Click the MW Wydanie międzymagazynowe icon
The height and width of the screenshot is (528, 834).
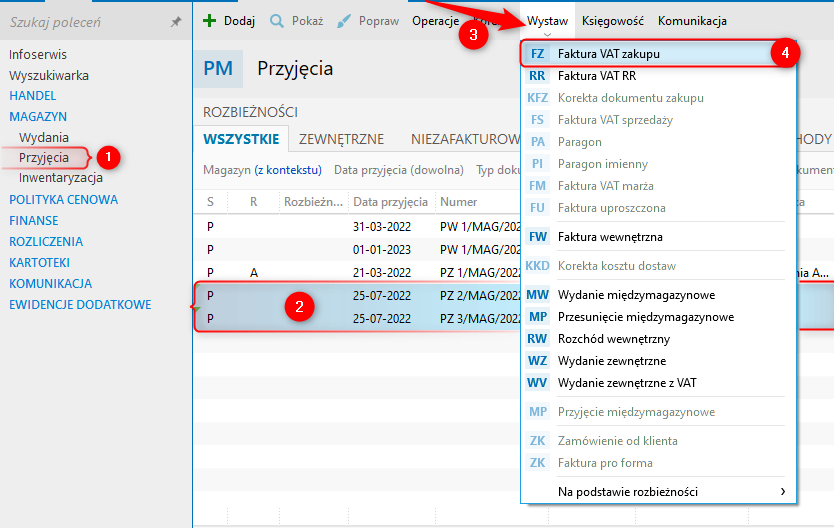point(537,295)
